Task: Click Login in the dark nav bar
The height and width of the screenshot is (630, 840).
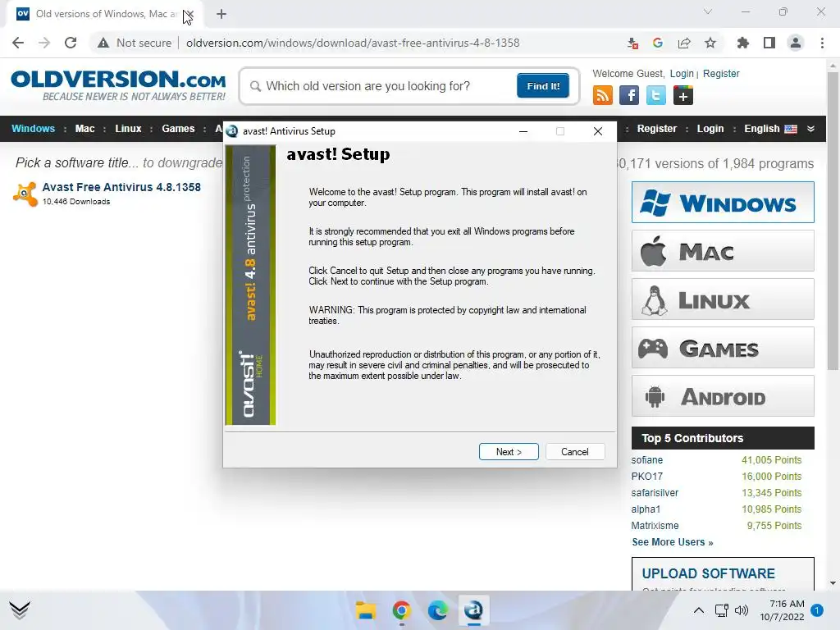Action: (x=710, y=129)
